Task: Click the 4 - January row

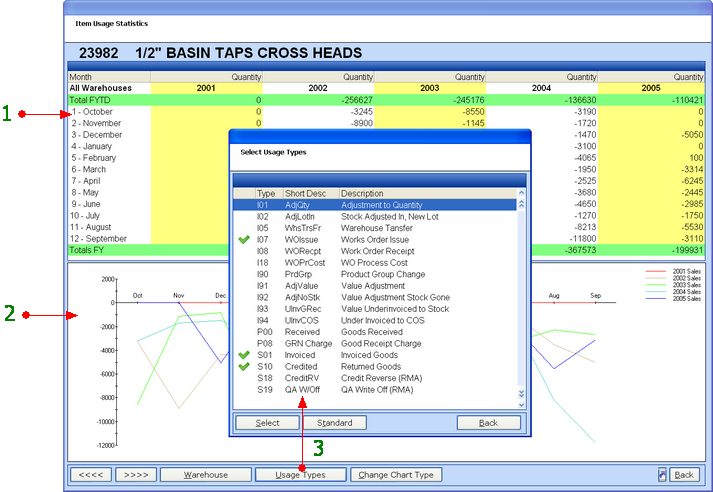Action: tap(109, 146)
